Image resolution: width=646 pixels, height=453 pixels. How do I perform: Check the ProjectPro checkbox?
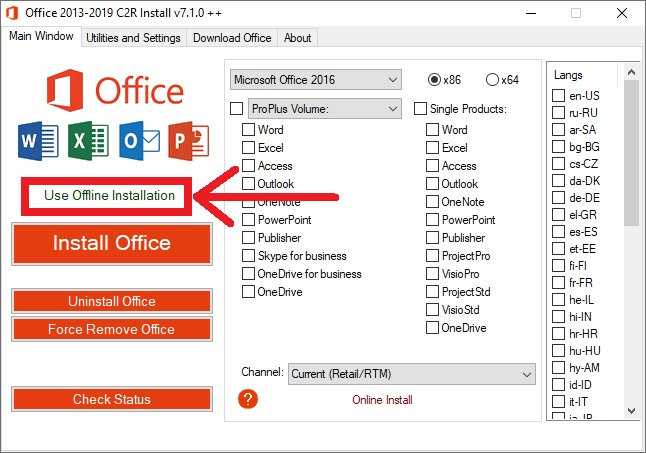coord(432,256)
